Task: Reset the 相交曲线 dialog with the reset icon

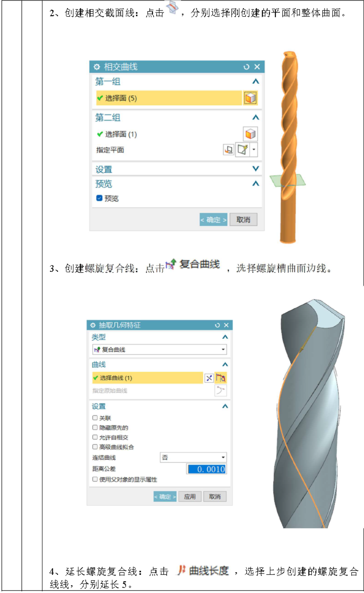Action: click(246, 67)
